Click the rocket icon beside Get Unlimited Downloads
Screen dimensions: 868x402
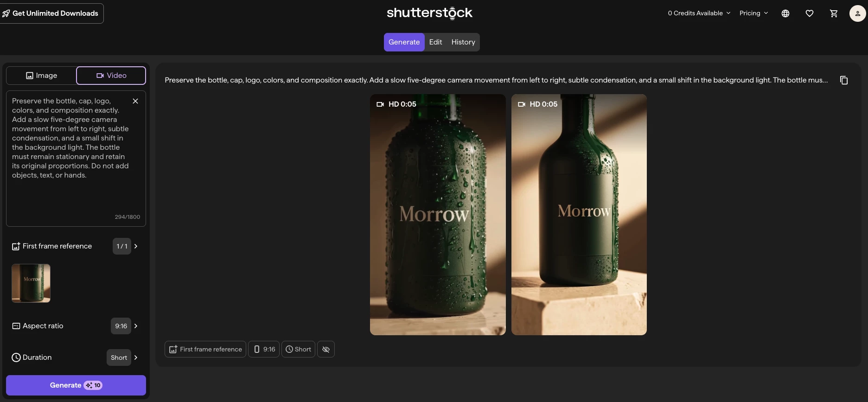pos(6,13)
